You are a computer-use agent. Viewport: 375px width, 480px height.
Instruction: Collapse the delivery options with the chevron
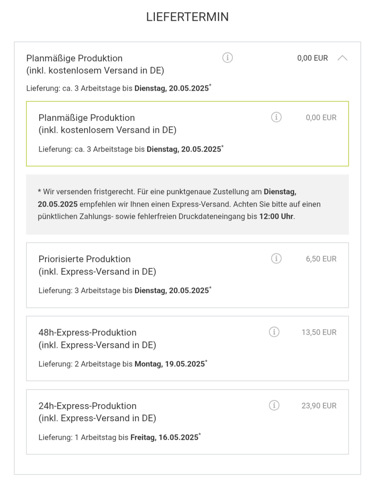point(342,58)
